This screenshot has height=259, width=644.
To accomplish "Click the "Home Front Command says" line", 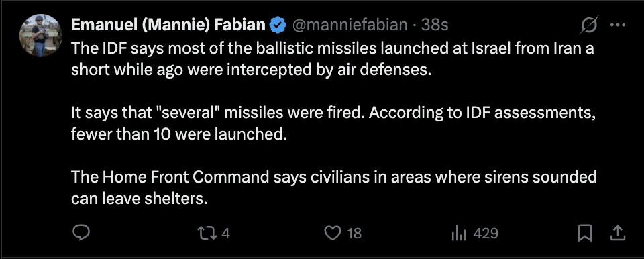I will pos(334,178).
